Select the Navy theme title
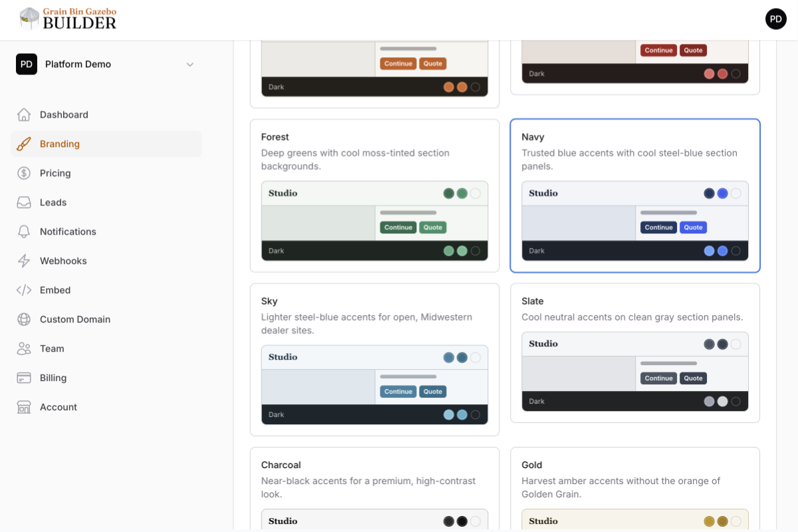This screenshot has width=798, height=532. [533, 137]
